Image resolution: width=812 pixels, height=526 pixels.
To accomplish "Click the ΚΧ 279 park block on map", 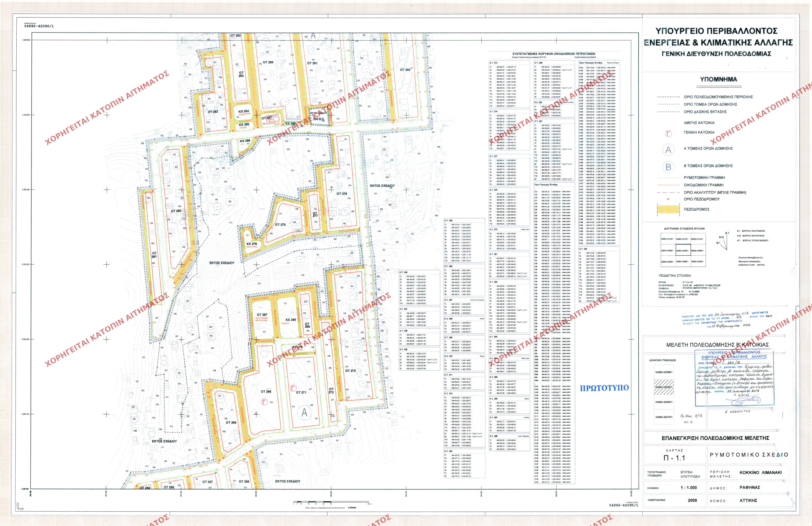I will tap(251, 244).
